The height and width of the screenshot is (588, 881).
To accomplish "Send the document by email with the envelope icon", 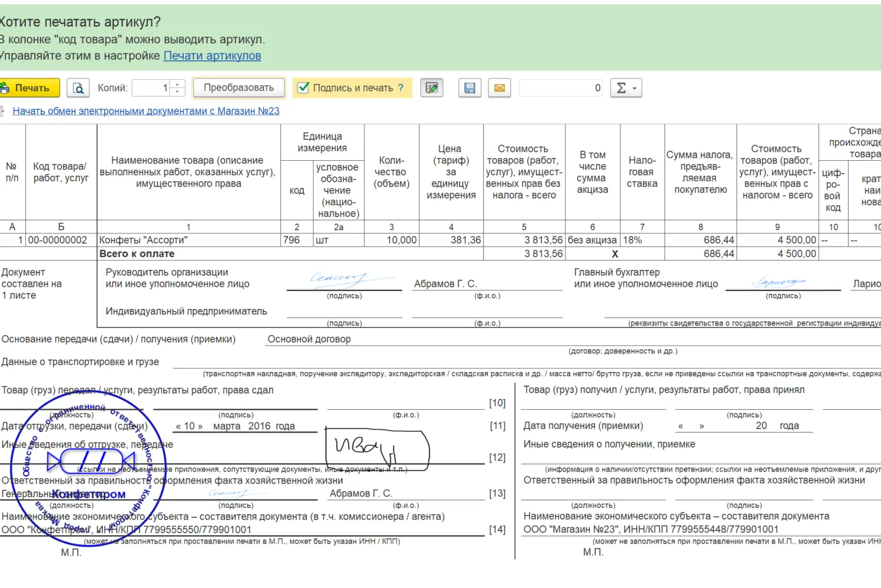I will tap(499, 88).
